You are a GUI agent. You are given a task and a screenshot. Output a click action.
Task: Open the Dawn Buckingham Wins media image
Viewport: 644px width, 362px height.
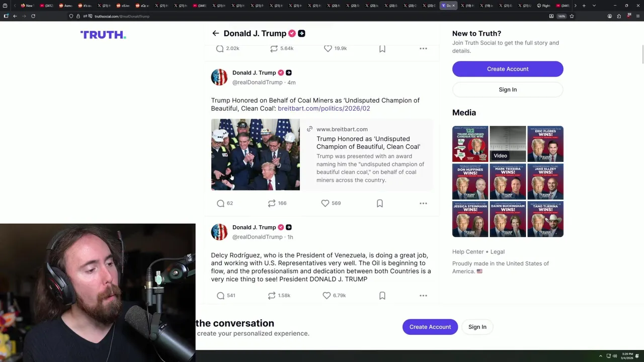click(508, 219)
